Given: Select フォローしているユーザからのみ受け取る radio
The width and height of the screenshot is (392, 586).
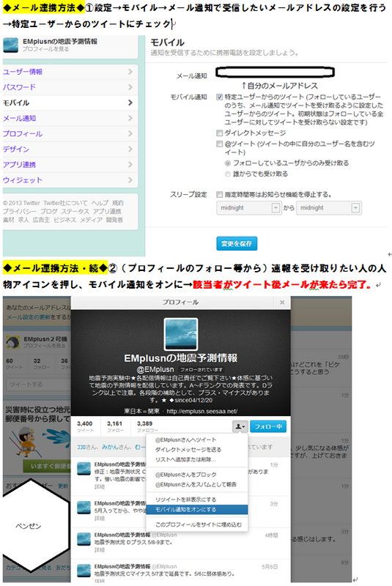Looking at the screenshot, I should (228, 163).
